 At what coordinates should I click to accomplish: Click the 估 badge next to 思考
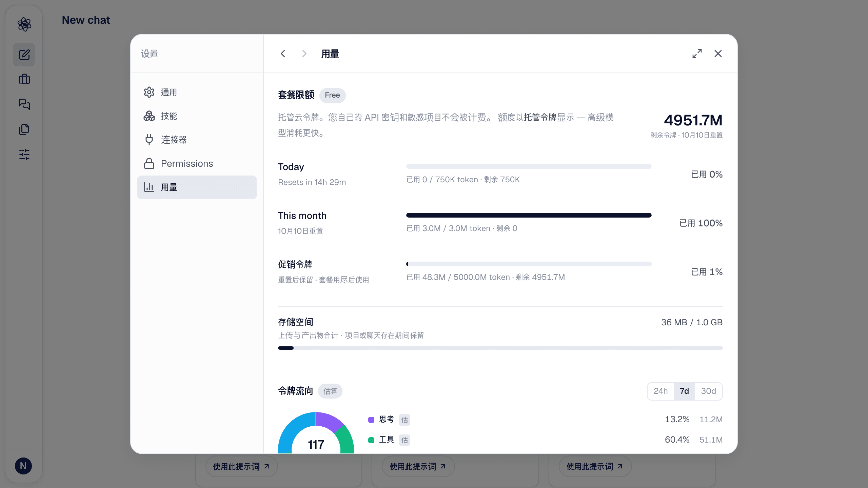(x=405, y=420)
